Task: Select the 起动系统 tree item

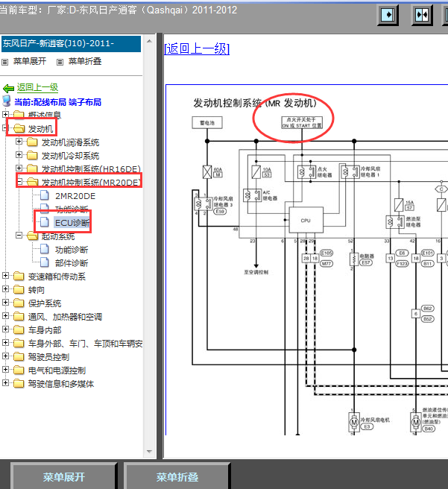Action: [58, 236]
